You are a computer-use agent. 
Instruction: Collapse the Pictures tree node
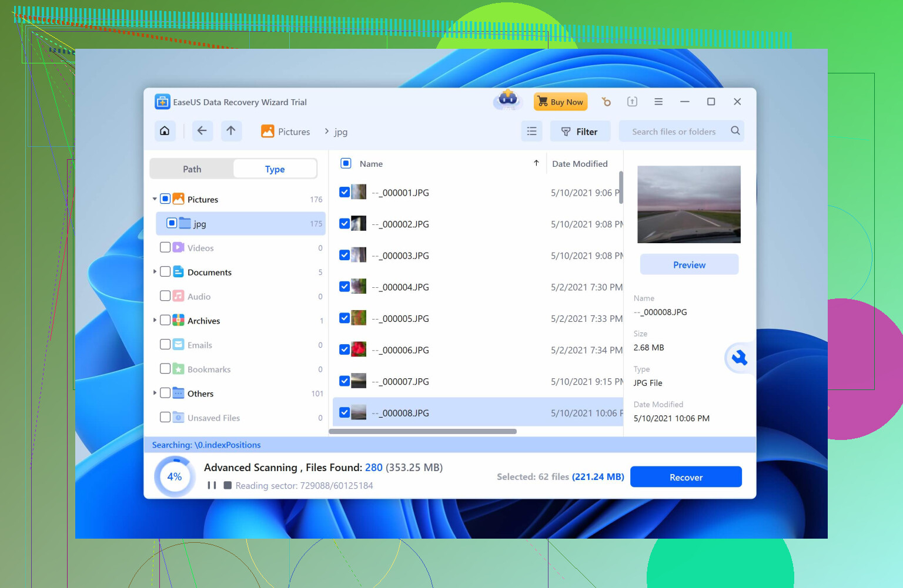click(x=155, y=199)
